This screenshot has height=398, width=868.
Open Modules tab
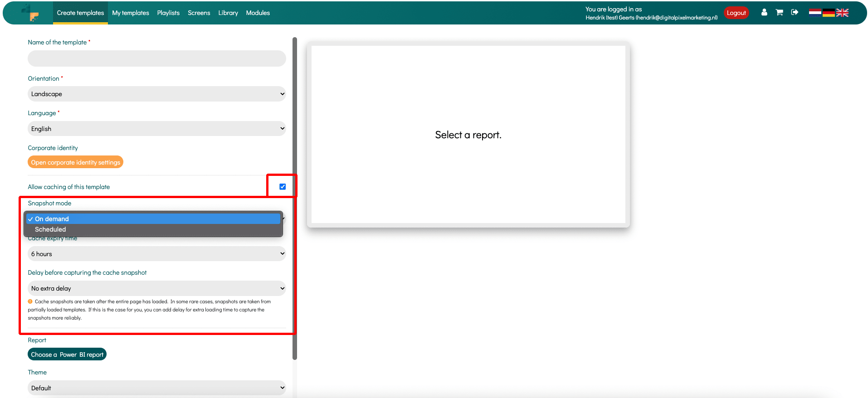pyautogui.click(x=258, y=13)
